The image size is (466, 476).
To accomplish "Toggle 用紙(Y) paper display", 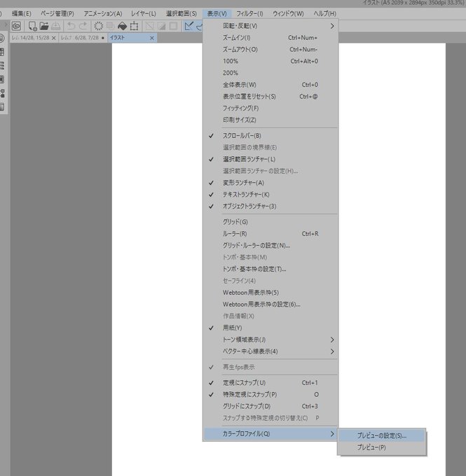I will [x=270, y=328].
